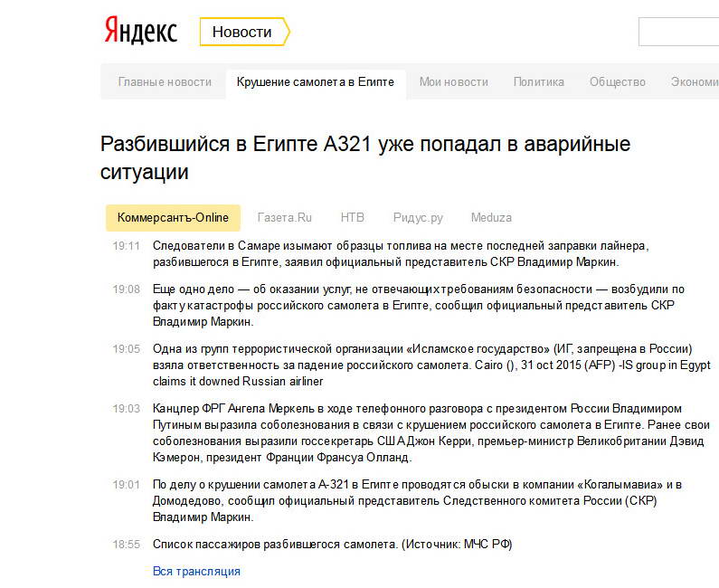Open the Экономика section tab
This screenshot has width=719, height=588.
(695, 82)
